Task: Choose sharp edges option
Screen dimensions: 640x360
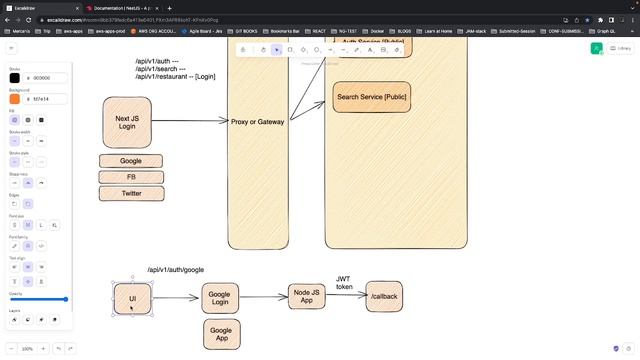Action: pos(15,204)
